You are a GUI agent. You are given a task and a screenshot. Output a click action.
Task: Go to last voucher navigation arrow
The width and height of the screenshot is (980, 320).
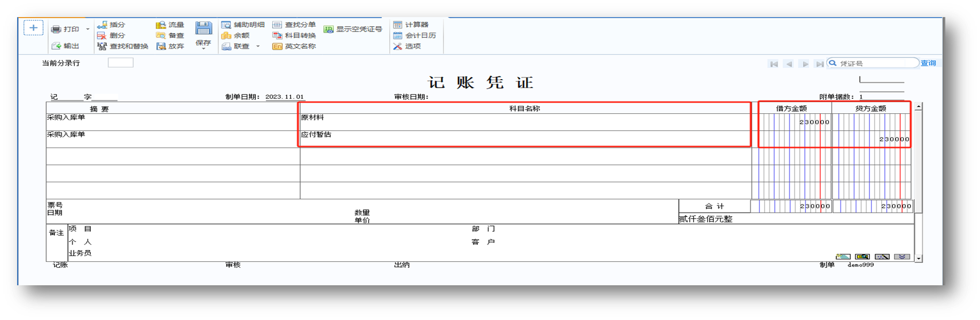tap(819, 64)
